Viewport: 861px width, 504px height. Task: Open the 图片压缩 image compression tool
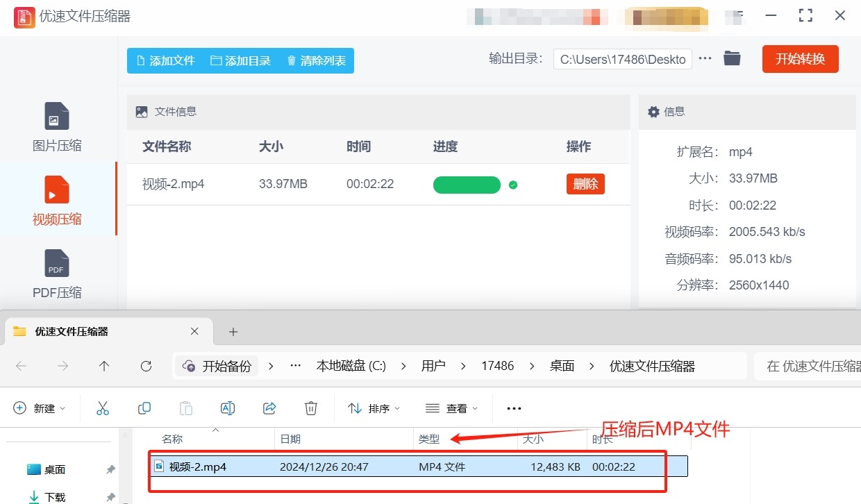[57, 127]
